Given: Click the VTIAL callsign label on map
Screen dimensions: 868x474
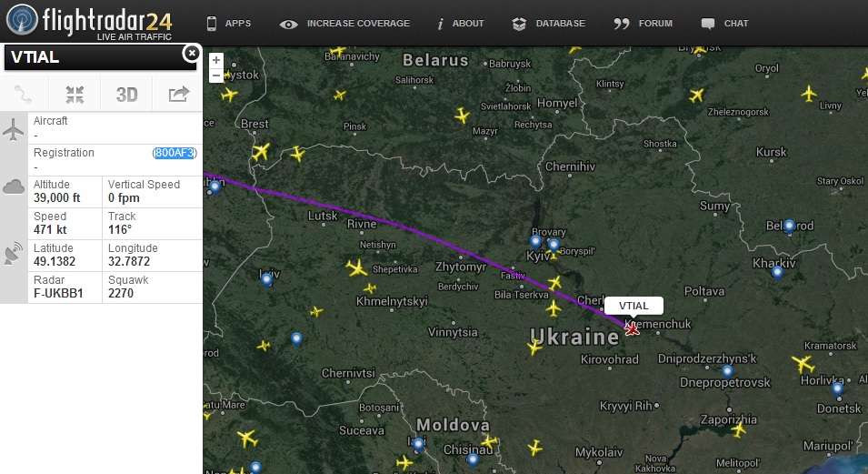Looking at the screenshot, I should pyautogui.click(x=634, y=306).
